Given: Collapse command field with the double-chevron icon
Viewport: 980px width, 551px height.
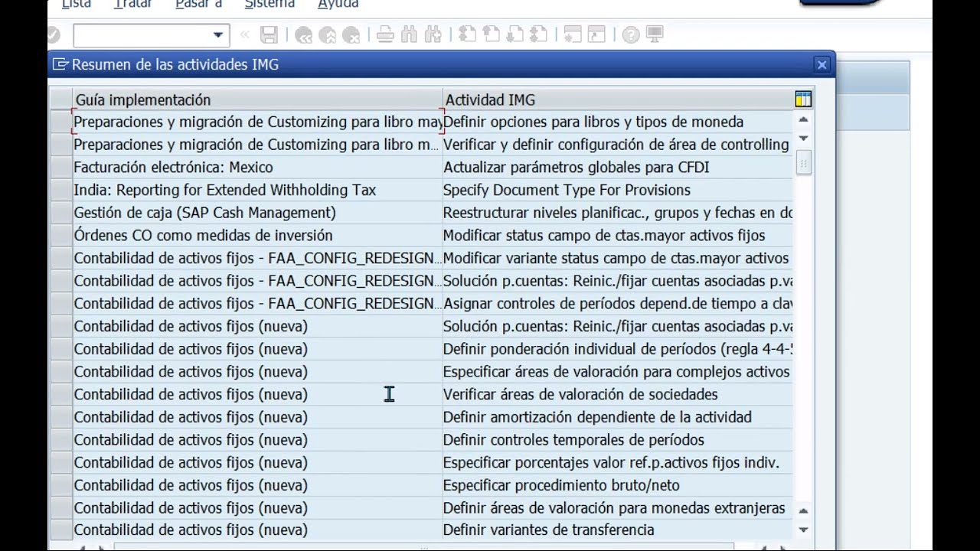Looking at the screenshot, I should (x=245, y=34).
